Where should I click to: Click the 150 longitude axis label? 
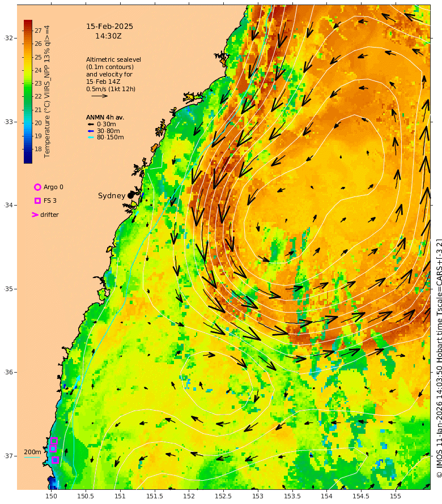(51, 496)
